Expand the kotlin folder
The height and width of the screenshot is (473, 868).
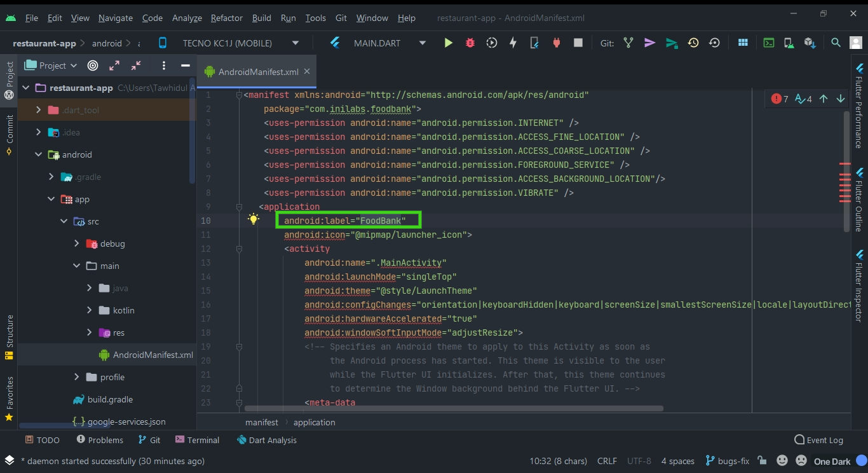[89, 310]
